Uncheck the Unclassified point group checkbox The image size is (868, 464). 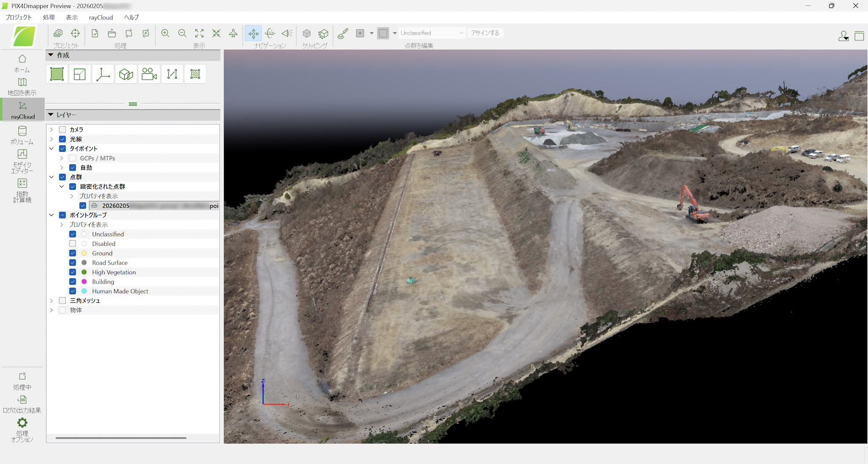click(x=72, y=234)
